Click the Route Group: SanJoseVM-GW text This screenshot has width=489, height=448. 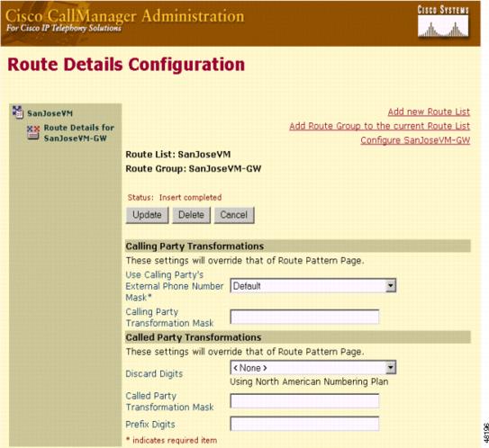[x=194, y=169]
